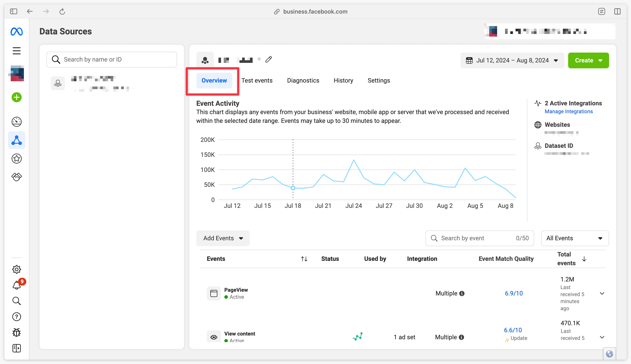This screenshot has width=631, height=364.
Task: Click the Event Match Quality column header
Action: (506, 259)
